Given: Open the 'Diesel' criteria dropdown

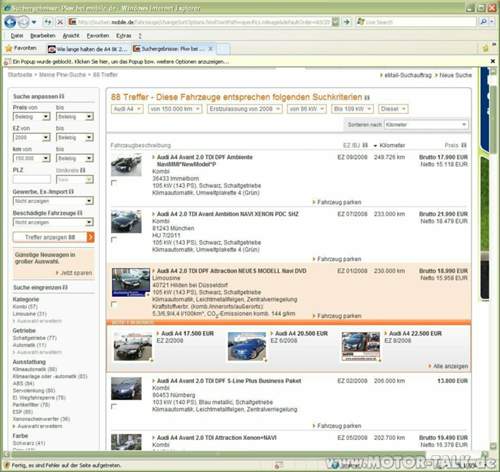Looking at the screenshot, I should tap(393, 109).
